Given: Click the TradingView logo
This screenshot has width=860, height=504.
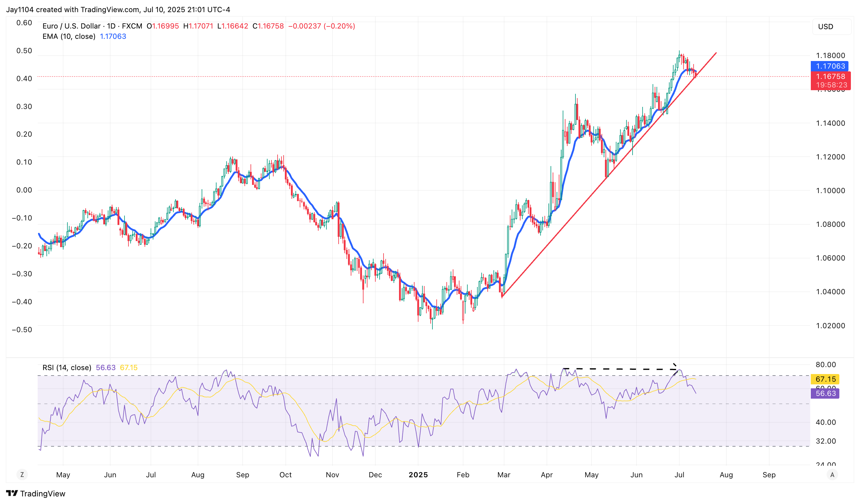Looking at the screenshot, I should click(x=36, y=493).
